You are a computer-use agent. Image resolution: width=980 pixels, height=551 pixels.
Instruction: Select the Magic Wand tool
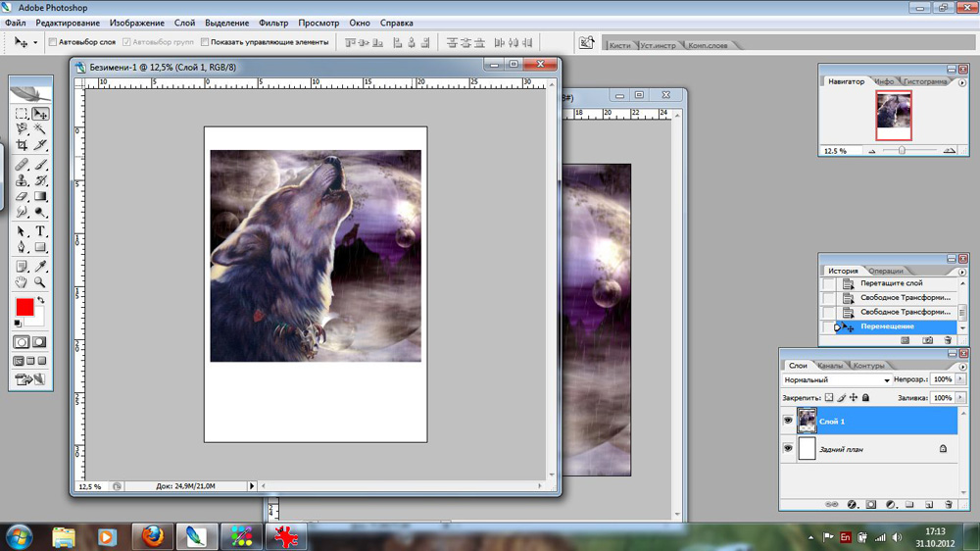[40, 128]
